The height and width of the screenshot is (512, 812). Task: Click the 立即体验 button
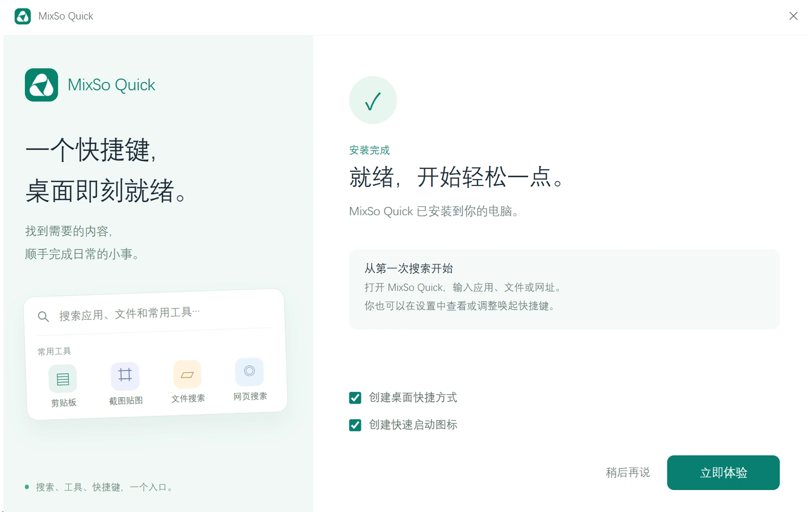click(723, 472)
